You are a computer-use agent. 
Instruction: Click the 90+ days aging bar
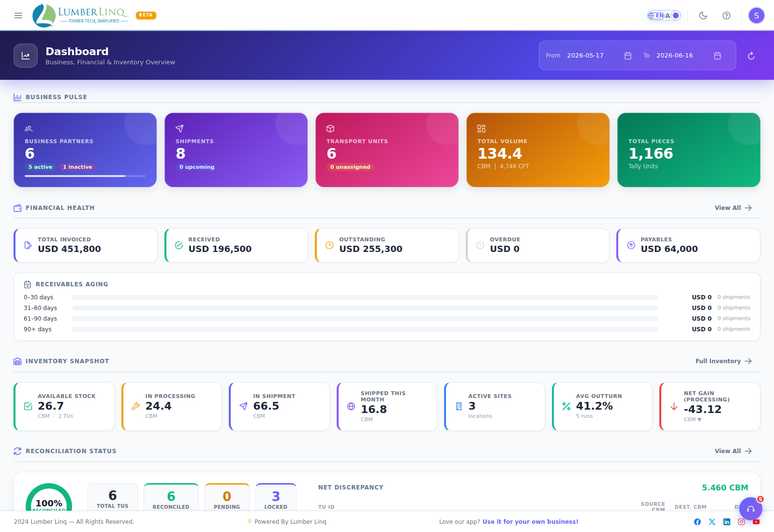[x=365, y=329]
